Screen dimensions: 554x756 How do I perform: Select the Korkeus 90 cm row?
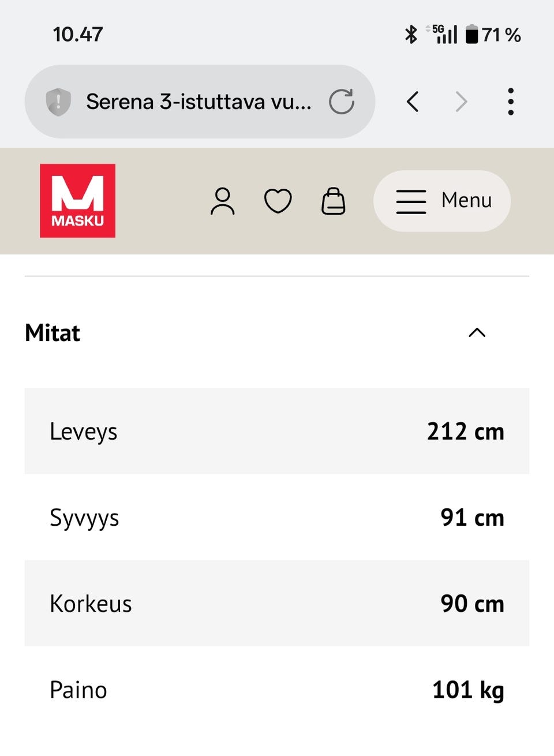point(276,603)
